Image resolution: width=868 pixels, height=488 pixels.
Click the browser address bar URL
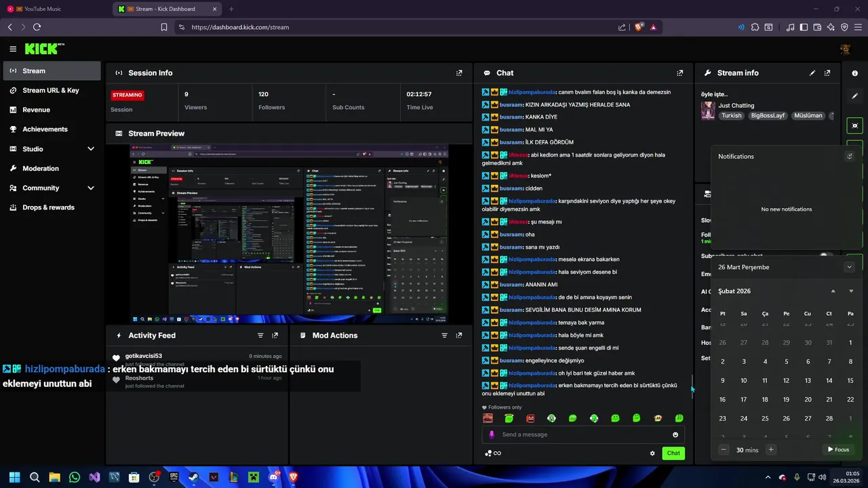240,27
